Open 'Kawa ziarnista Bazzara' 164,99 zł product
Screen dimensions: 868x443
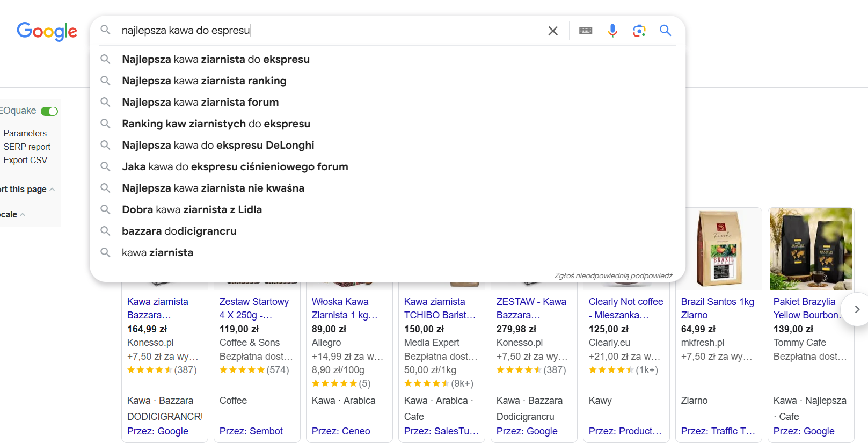pyautogui.click(x=157, y=308)
